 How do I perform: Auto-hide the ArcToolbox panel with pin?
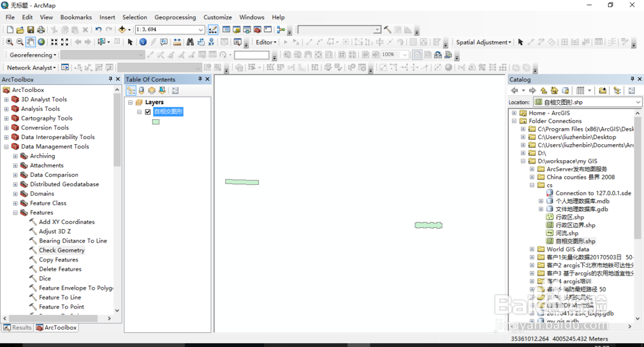click(x=111, y=79)
